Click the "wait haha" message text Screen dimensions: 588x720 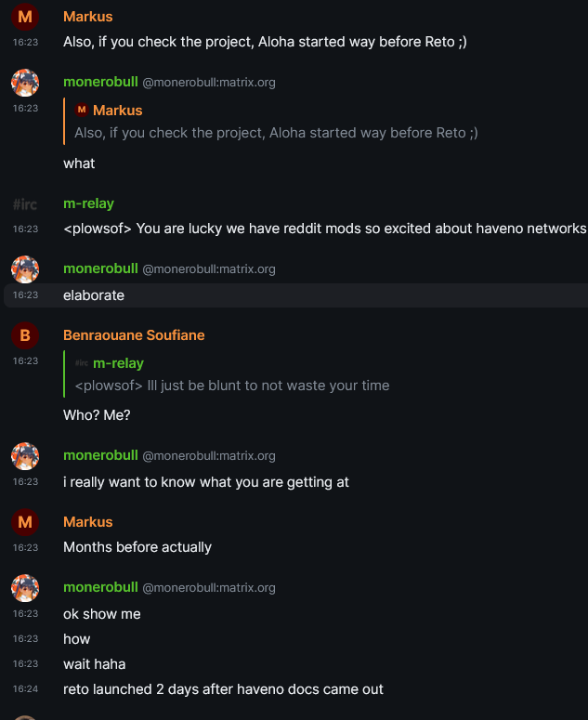(x=94, y=664)
